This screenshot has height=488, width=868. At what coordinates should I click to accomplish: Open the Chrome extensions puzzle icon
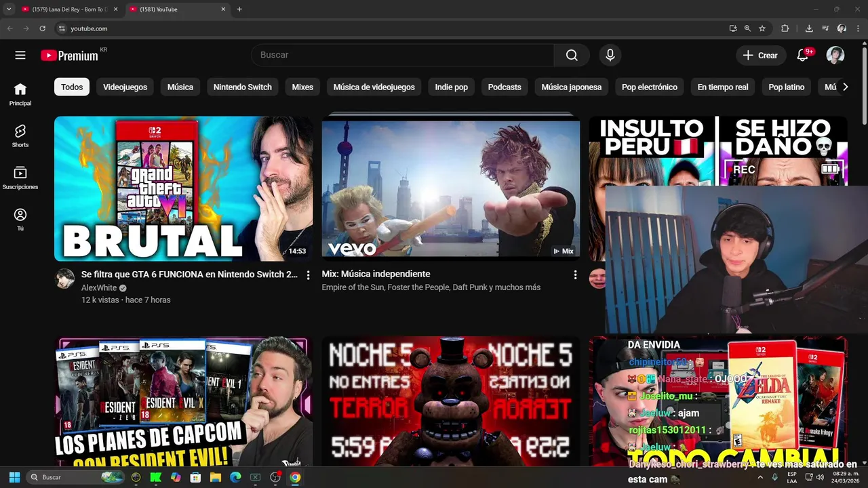pyautogui.click(x=785, y=28)
